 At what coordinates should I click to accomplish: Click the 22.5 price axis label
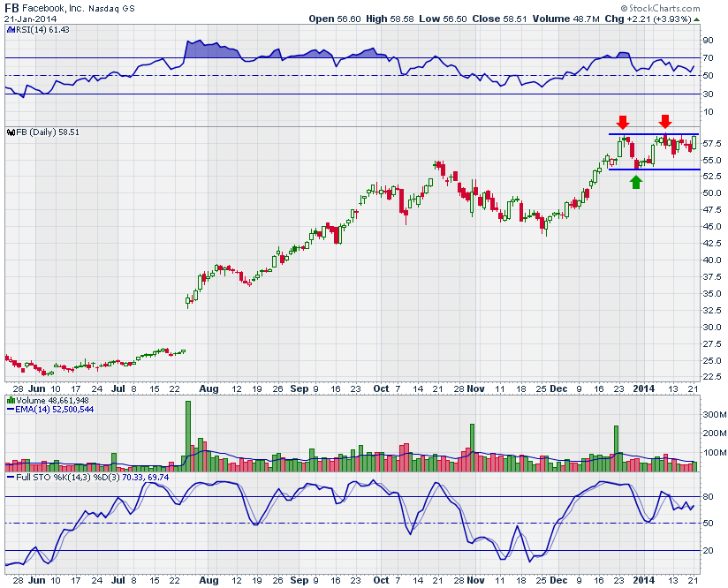pos(712,376)
